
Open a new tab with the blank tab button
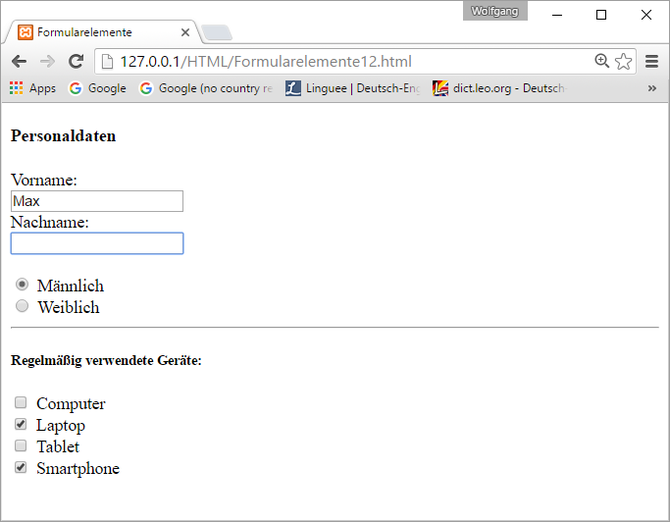coord(217,33)
